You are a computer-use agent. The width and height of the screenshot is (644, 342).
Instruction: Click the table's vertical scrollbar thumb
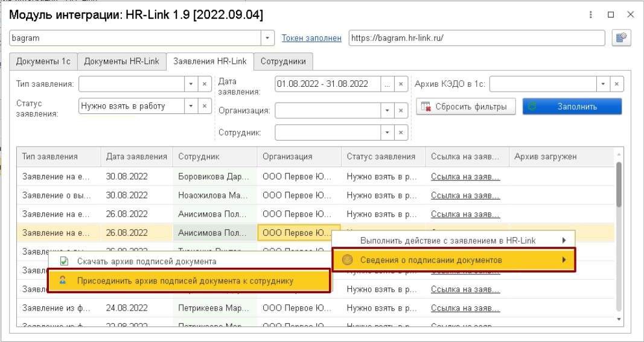pos(619,183)
